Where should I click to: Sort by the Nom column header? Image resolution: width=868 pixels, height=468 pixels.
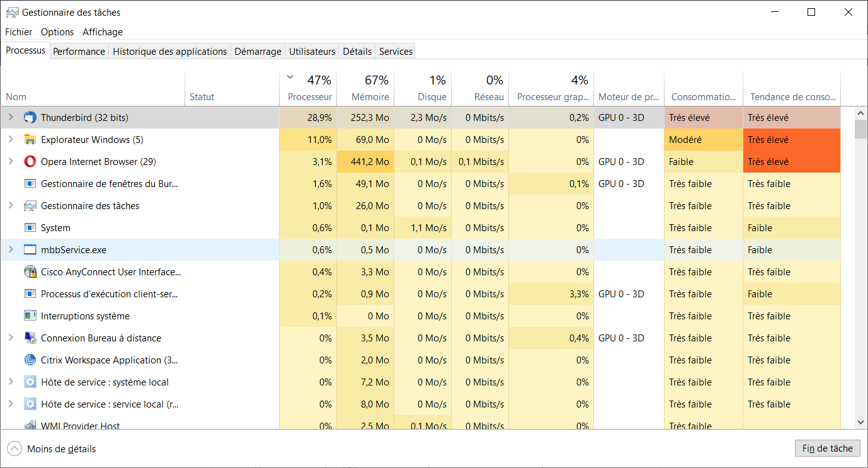93,89
